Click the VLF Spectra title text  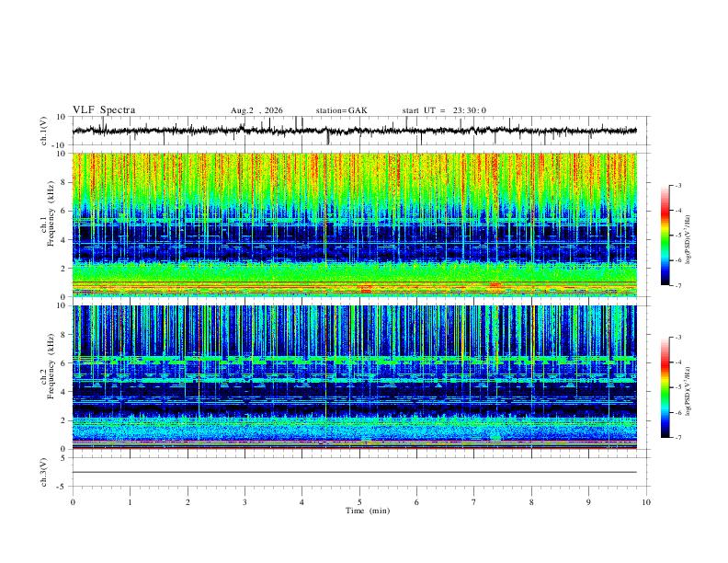104,110
